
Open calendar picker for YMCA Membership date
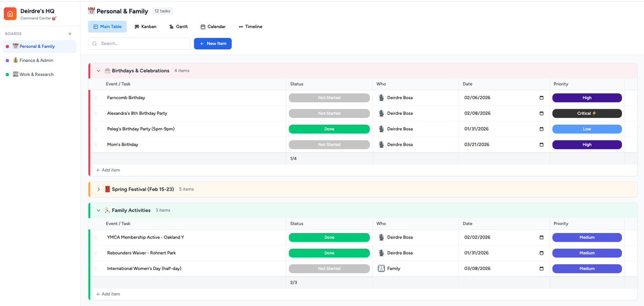point(541,237)
